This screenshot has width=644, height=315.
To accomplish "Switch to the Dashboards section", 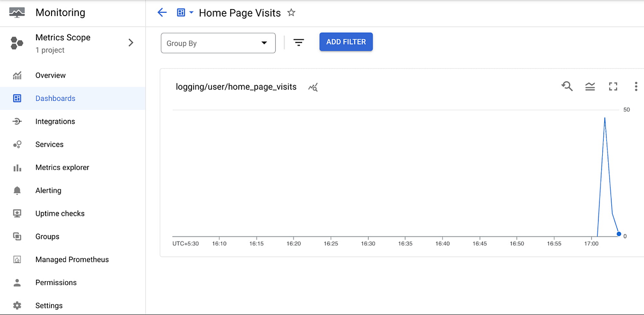I will pyautogui.click(x=55, y=98).
